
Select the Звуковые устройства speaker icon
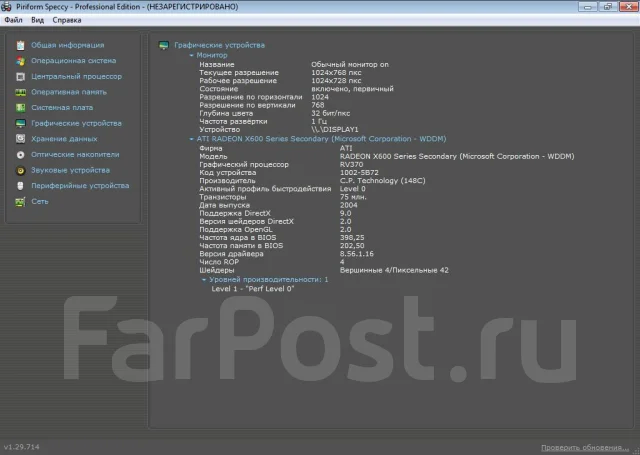[x=20, y=171]
